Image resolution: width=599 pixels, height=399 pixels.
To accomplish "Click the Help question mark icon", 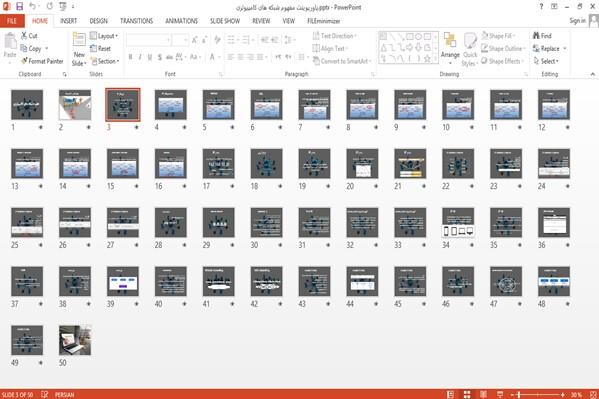I will (x=541, y=6).
